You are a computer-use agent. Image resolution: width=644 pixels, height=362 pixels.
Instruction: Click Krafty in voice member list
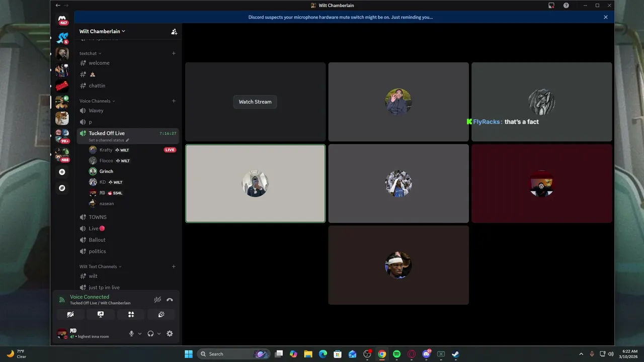pos(132,150)
